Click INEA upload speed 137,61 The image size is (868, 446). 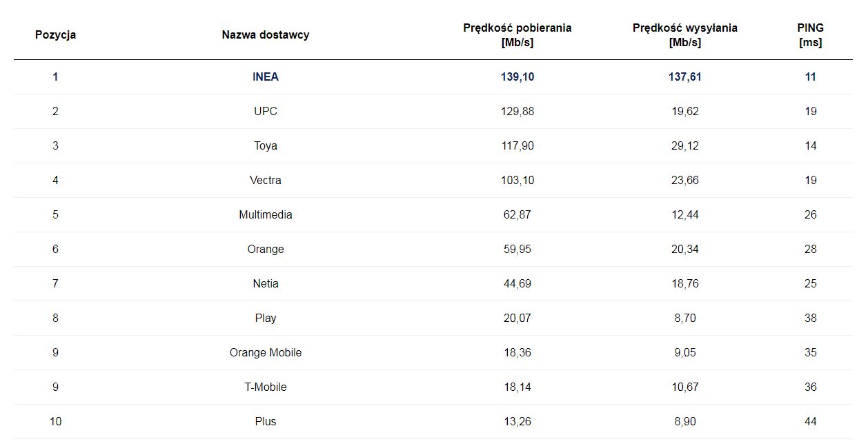(684, 77)
